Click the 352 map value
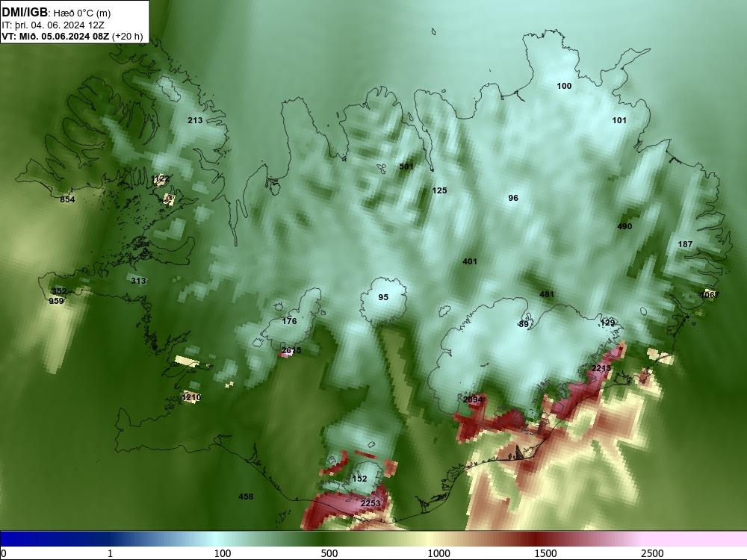The width and height of the screenshot is (747, 560). click(59, 291)
